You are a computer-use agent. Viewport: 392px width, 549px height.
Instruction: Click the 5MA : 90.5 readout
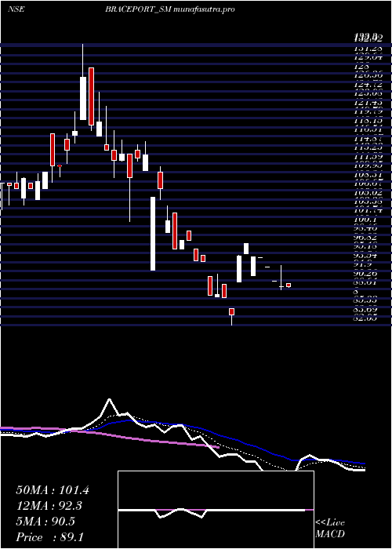pyautogui.click(x=45, y=522)
